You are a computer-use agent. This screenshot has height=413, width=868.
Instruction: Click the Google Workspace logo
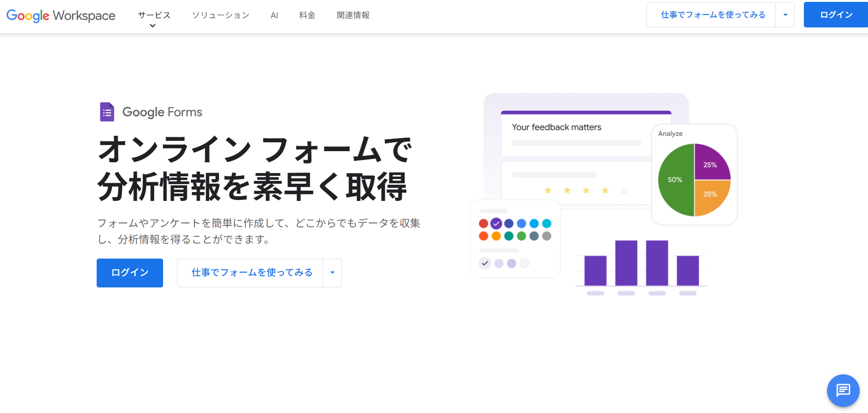pos(61,15)
